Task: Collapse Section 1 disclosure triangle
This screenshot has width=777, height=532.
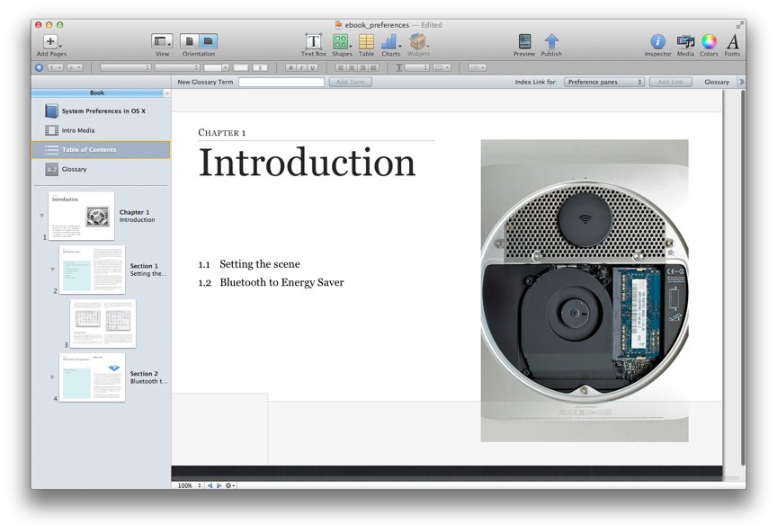Action: tap(52, 270)
